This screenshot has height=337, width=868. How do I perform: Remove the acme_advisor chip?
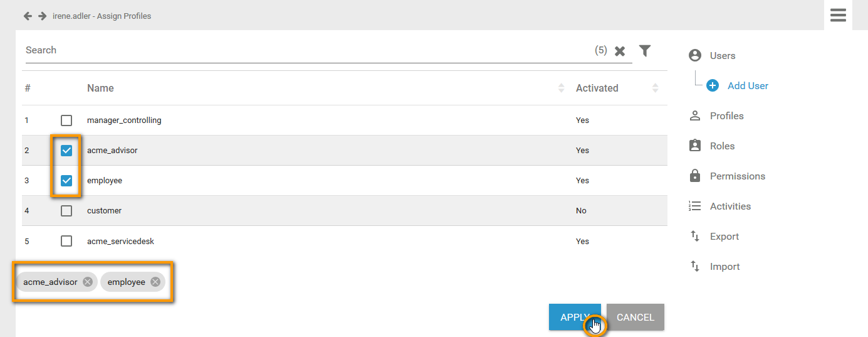[x=88, y=282]
